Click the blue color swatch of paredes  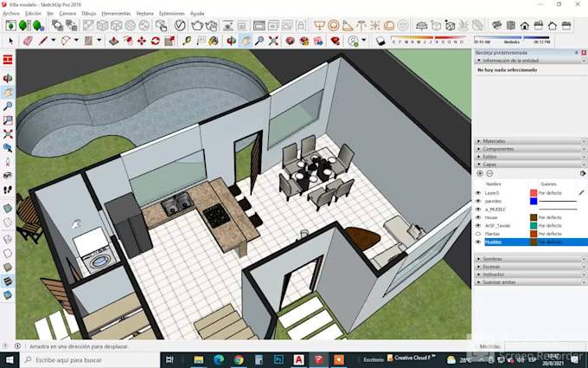click(x=534, y=201)
